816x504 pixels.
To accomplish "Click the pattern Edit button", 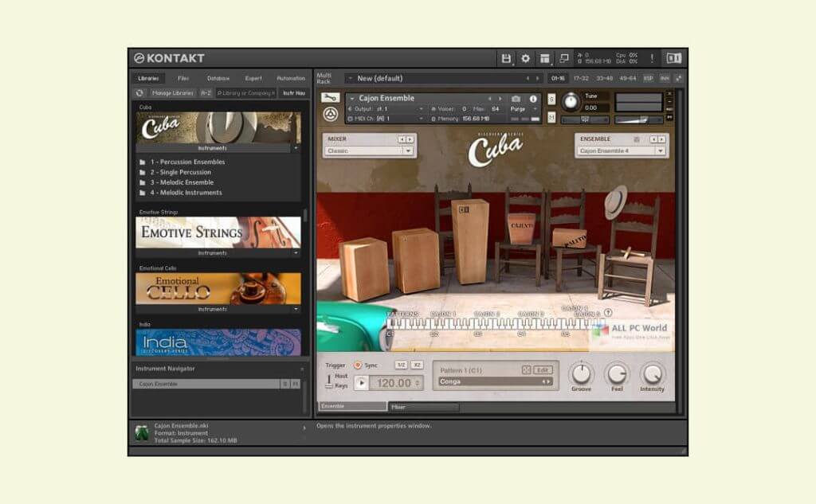I will click(543, 369).
